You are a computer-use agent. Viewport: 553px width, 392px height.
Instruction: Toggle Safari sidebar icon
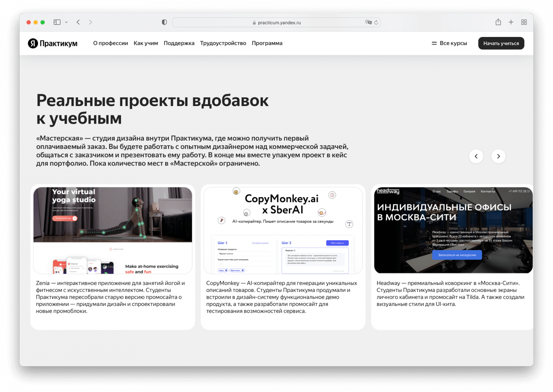coord(57,22)
